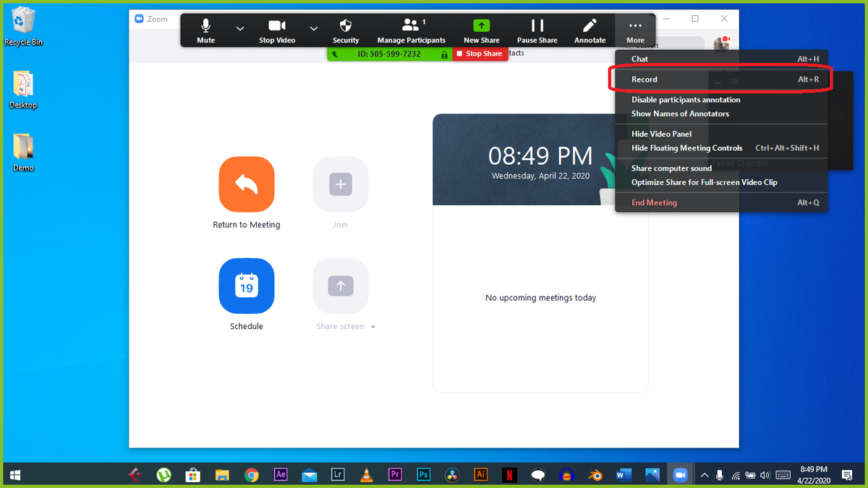Click the orange Return to Meeting button

pos(247,184)
